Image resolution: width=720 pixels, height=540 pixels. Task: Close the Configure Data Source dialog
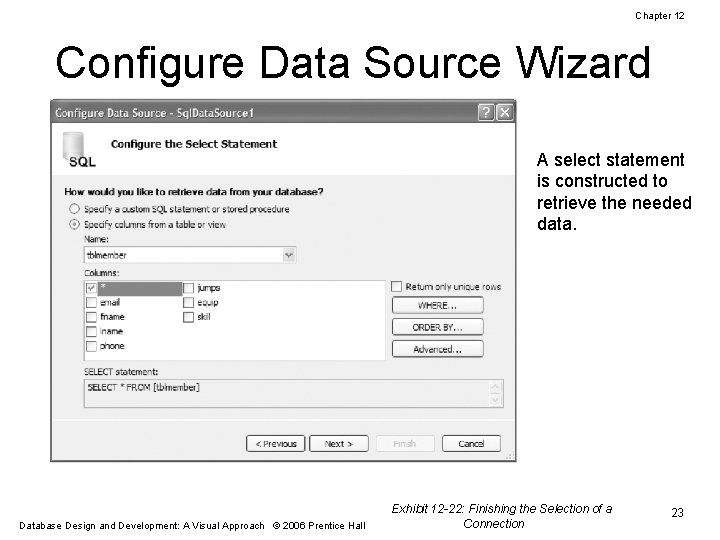(x=504, y=112)
